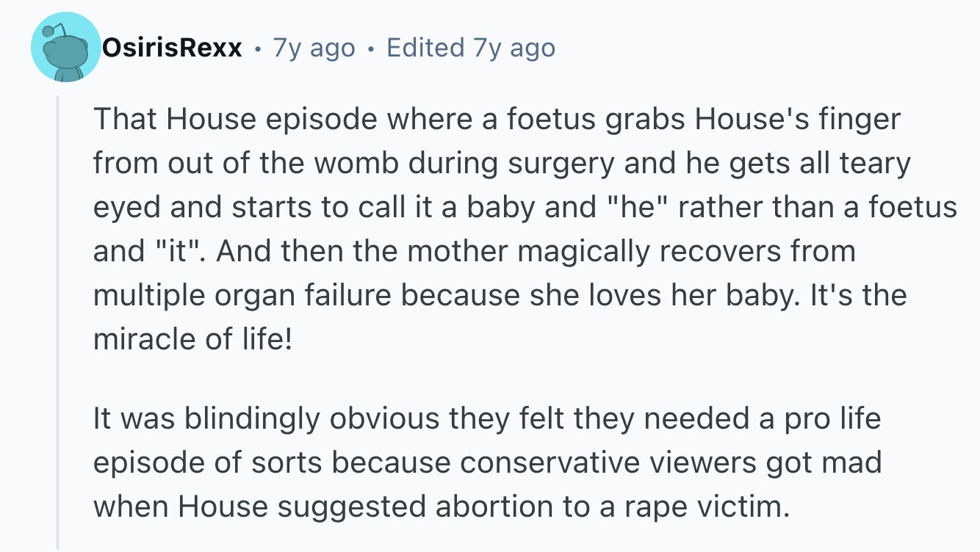This screenshot has height=552, width=980.
Task: Click the "7y ago" comment timestamp
Action: [x=314, y=48]
